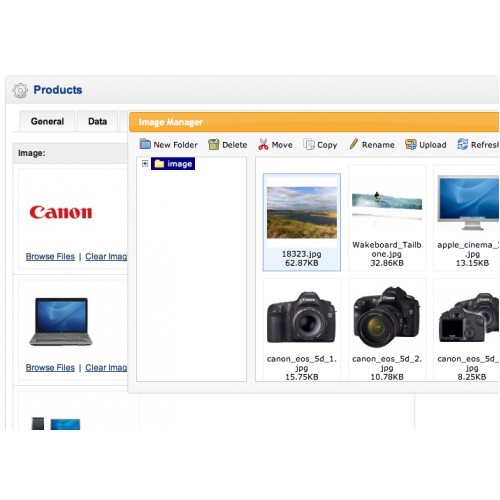This screenshot has height=500, width=500.
Task: Click the Products gear icon
Action: click(20, 90)
